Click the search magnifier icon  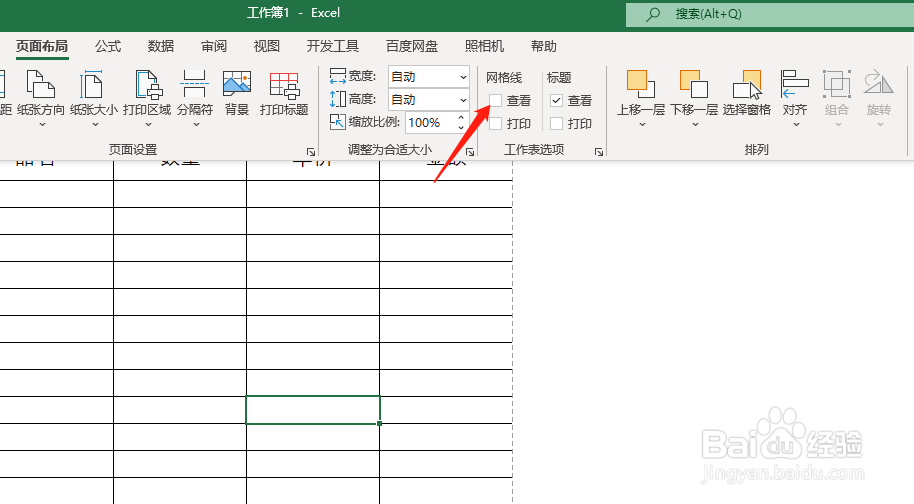[x=653, y=14]
